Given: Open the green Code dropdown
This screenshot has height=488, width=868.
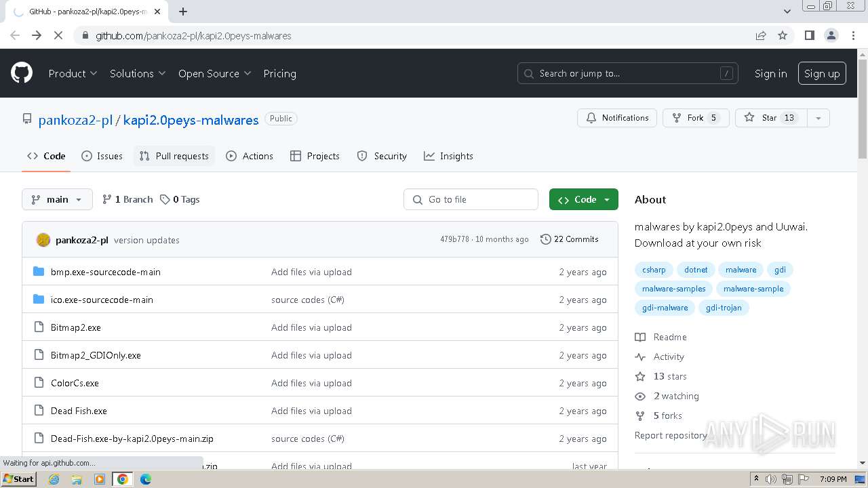Looking at the screenshot, I should click(x=584, y=199).
